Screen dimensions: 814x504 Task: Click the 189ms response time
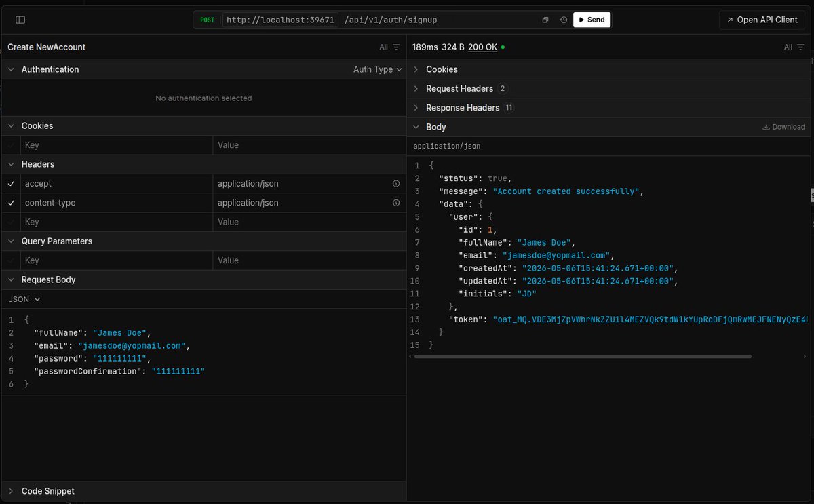point(425,47)
